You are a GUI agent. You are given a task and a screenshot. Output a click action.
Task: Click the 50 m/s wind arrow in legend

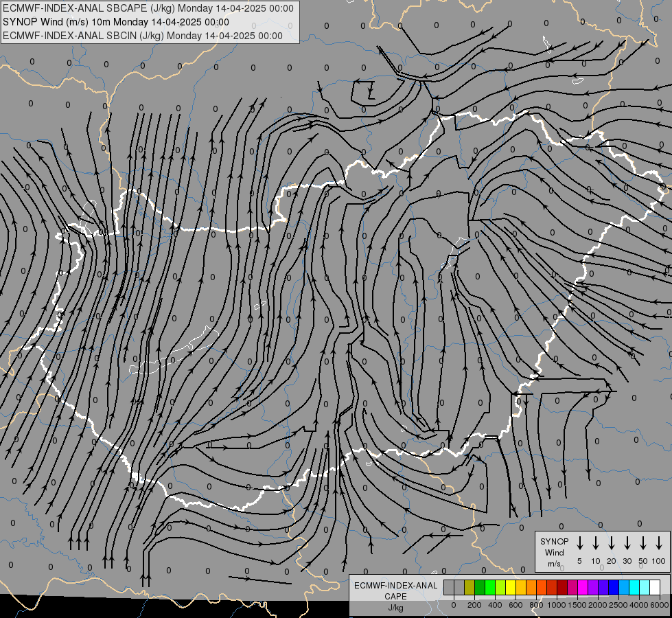click(x=643, y=543)
